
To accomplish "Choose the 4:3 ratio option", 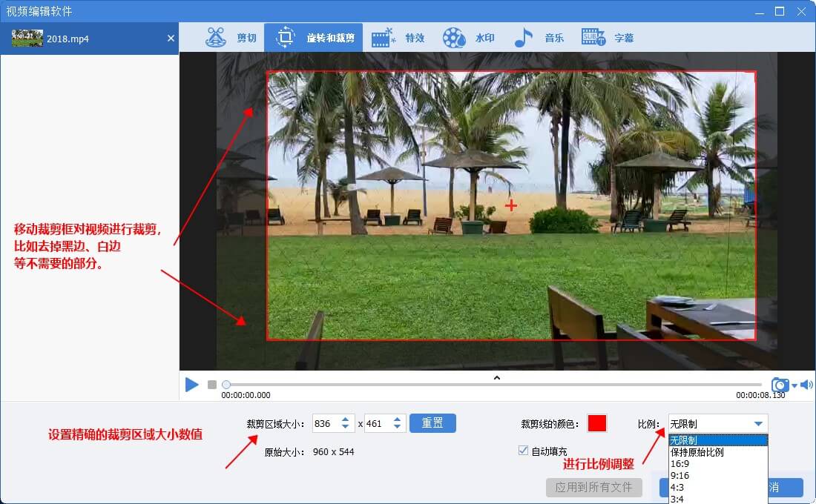I will click(717, 488).
